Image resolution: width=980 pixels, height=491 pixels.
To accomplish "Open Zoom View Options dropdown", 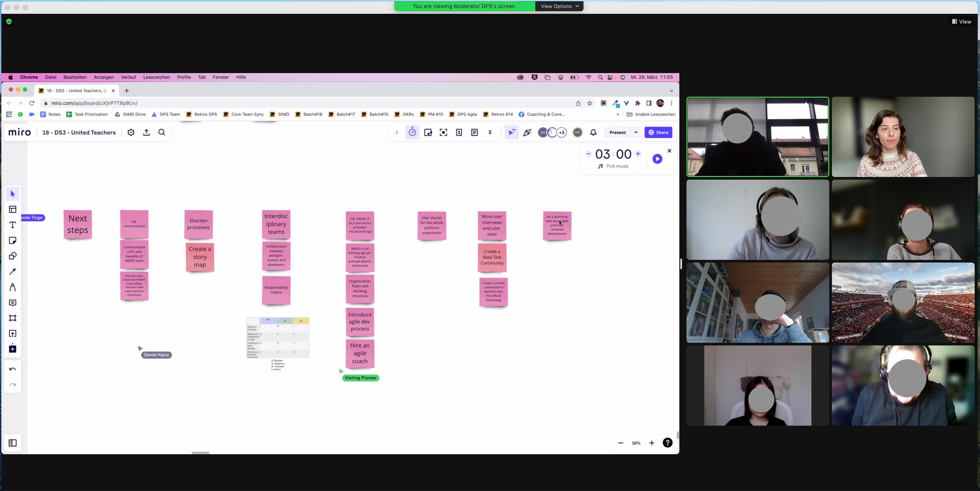I will coord(559,6).
